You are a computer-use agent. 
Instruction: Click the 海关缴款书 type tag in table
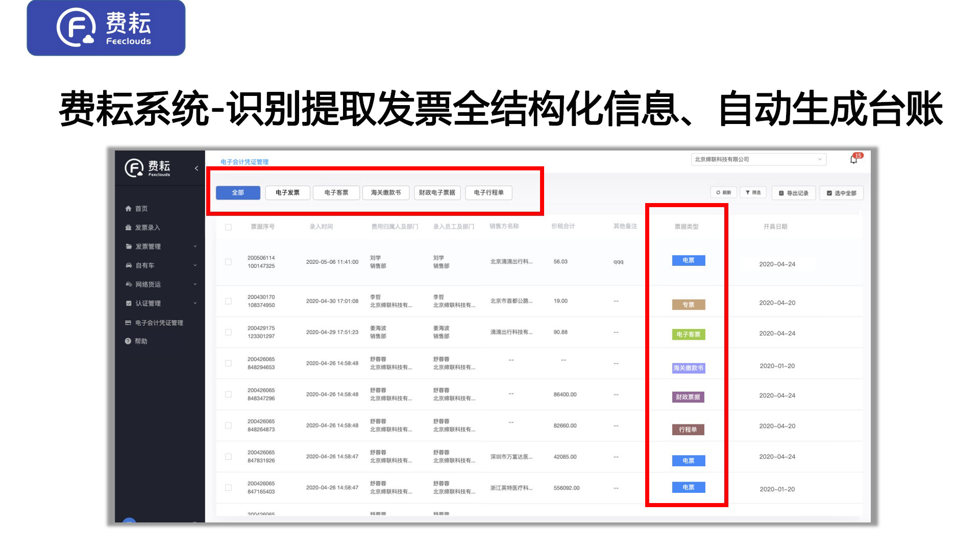tap(688, 368)
